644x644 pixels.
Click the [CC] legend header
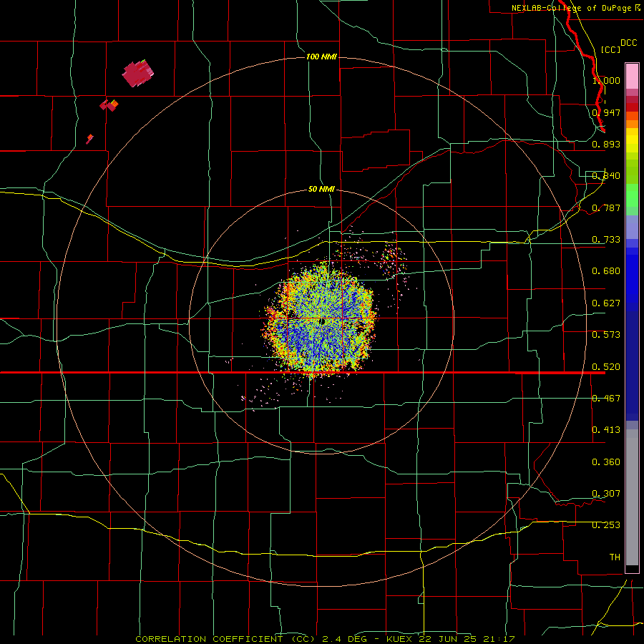610,49
